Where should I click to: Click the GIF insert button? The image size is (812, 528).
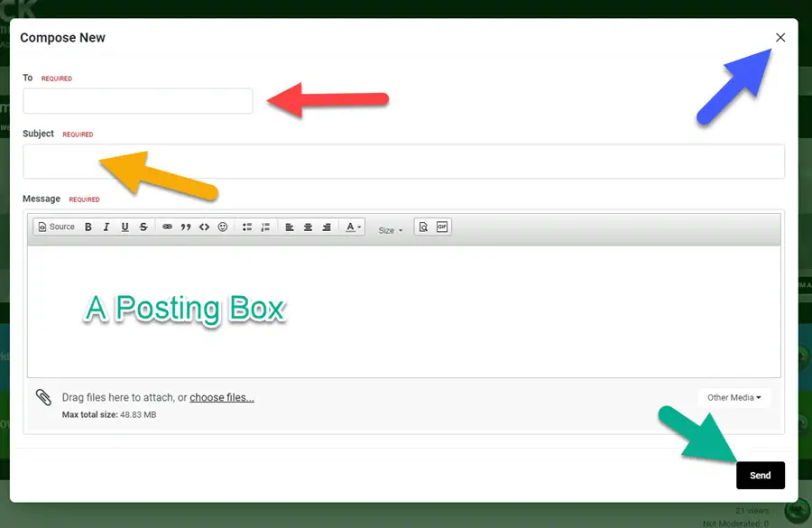[442, 227]
